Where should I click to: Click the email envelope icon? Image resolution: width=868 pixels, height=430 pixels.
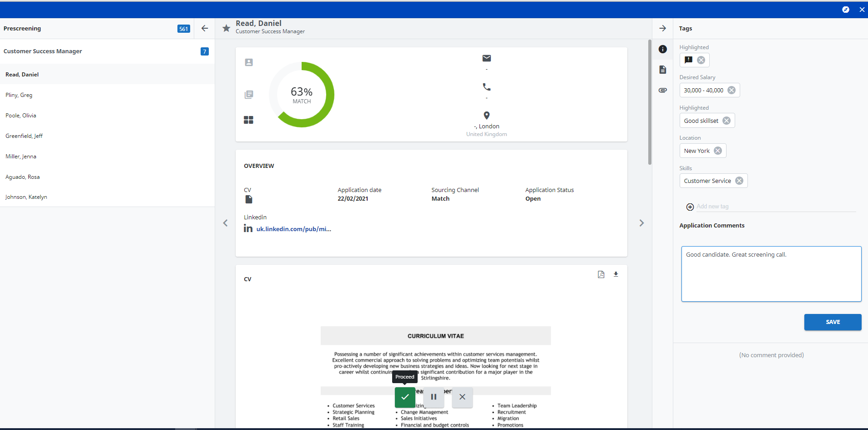[487, 58]
